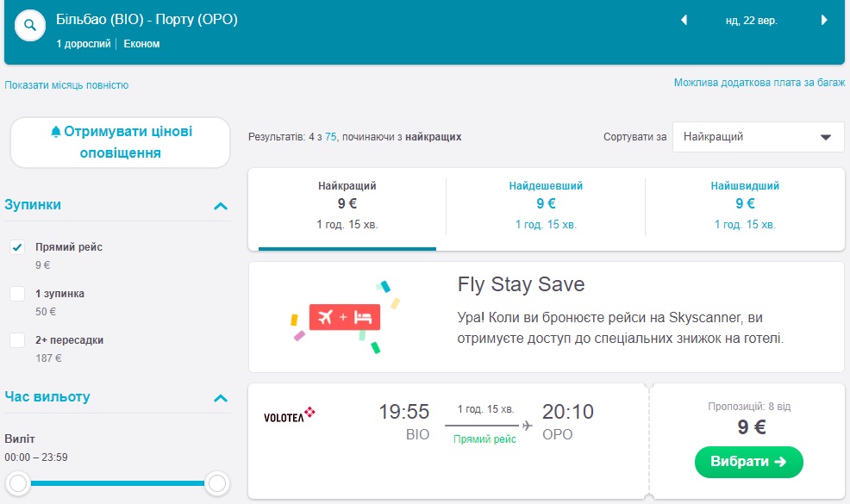
Task: Open the Сортувати за dropdown
Action: [x=758, y=137]
